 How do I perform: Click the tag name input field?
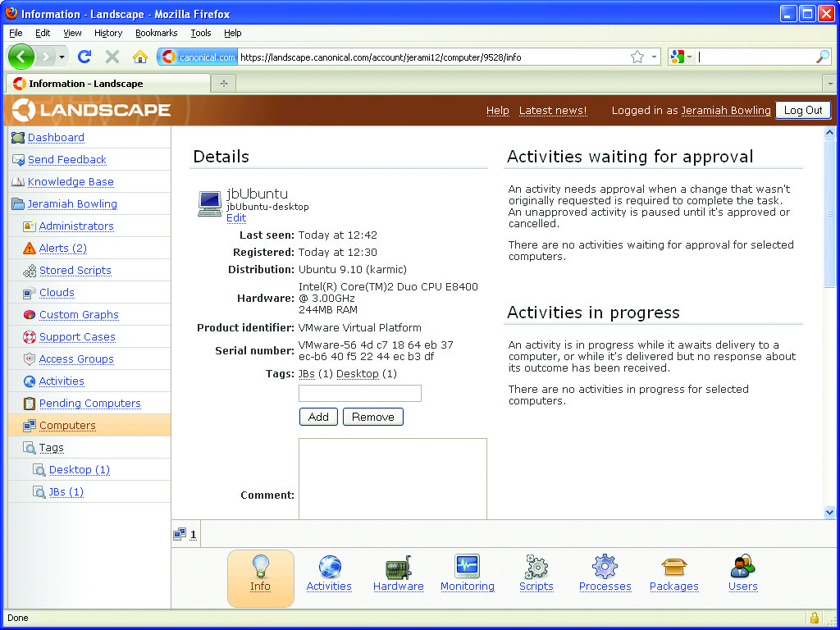point(359,394)
